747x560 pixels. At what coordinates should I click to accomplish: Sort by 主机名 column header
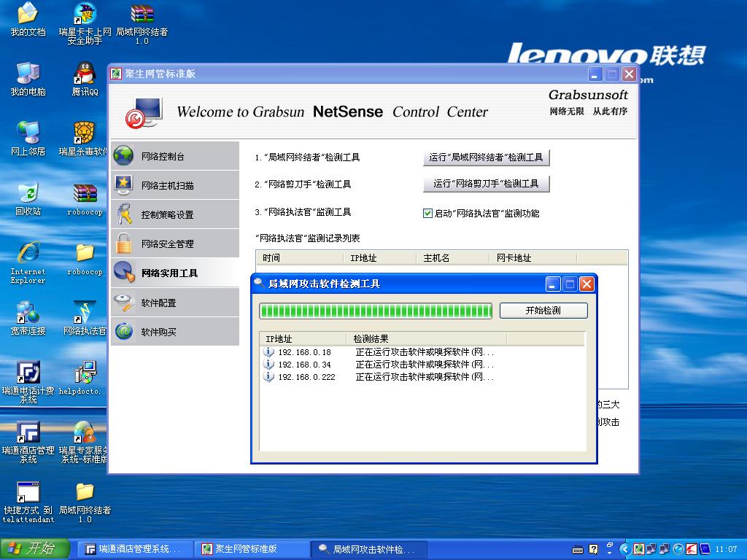(452, 257)
